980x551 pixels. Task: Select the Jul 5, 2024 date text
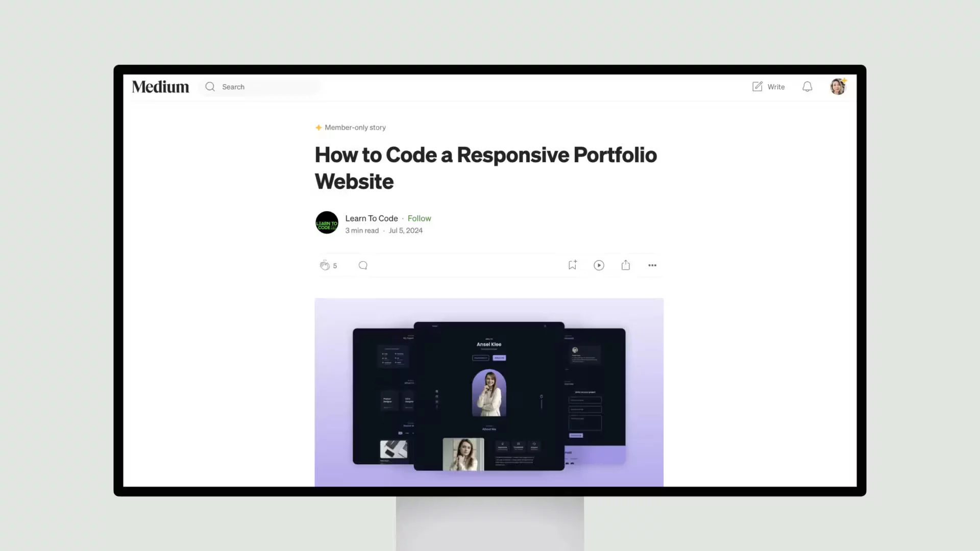(405, 230)
